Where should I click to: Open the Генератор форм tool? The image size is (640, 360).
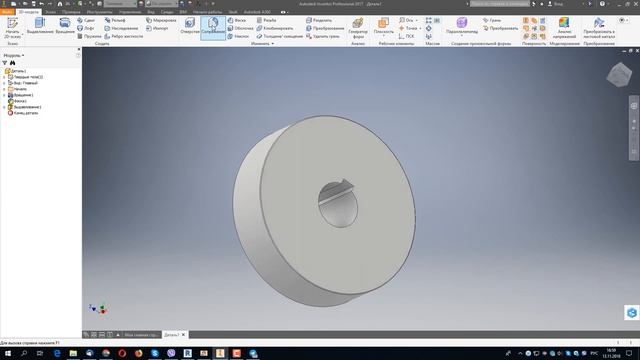point(358,28)
